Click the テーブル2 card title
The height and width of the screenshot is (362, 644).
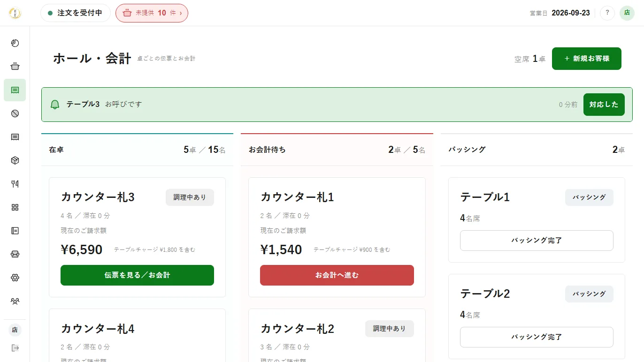point(485,294)
